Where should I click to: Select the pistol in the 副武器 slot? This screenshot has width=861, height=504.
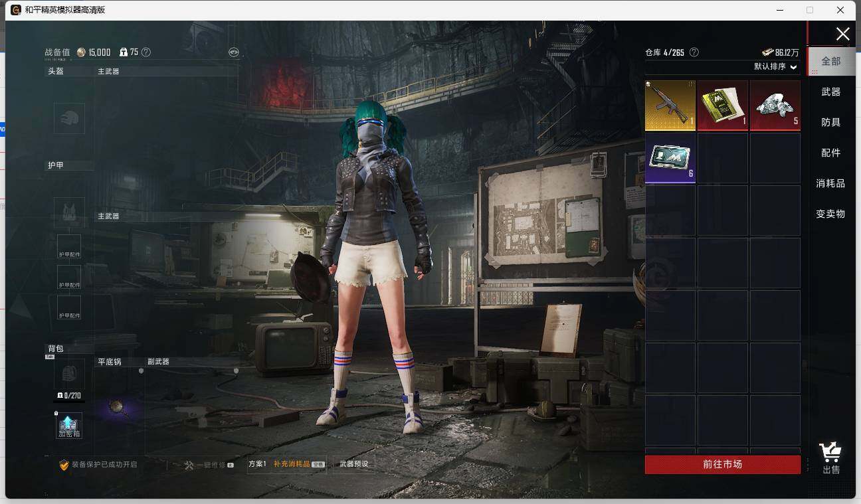point(193,415)
